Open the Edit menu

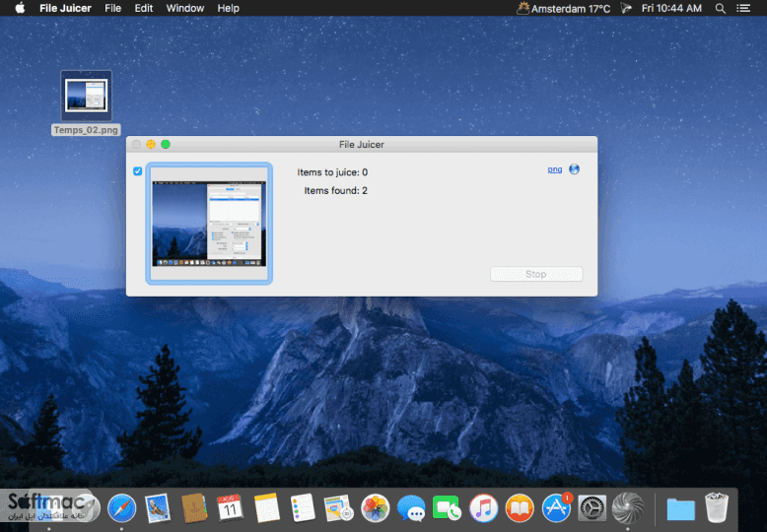coord(143,8)
